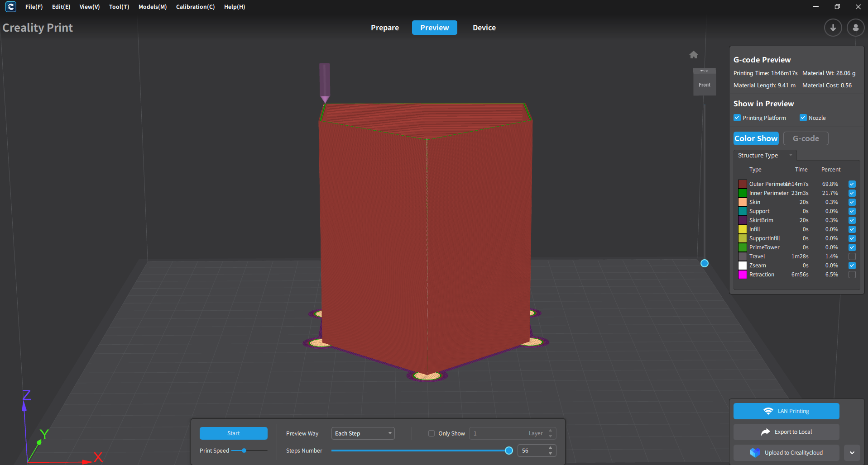This screenshot has width=868, height=465.
Task: Open the Models(M) menu
Action: coord(153,7)
